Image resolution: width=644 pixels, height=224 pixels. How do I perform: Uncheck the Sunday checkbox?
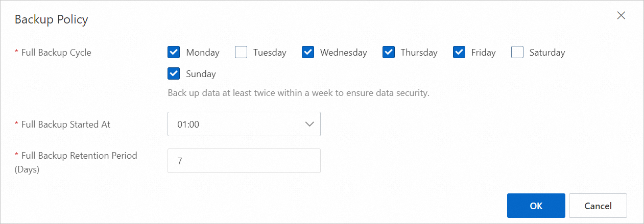tap(174, 74)
